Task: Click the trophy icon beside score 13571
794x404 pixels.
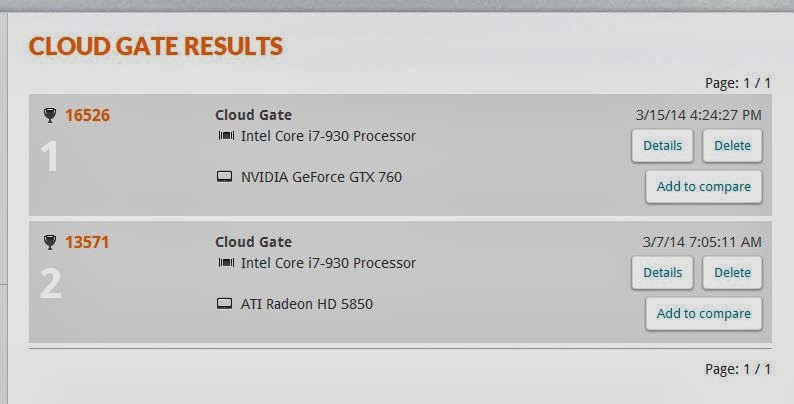Action: click(50, 243)
